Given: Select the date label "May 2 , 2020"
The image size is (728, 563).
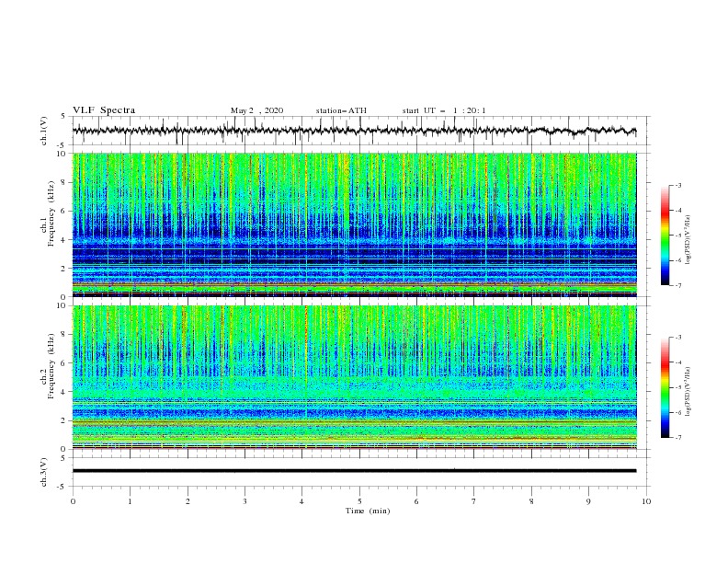Looking at the screenshot, I should pyautogui.click(x=256, y=110).
